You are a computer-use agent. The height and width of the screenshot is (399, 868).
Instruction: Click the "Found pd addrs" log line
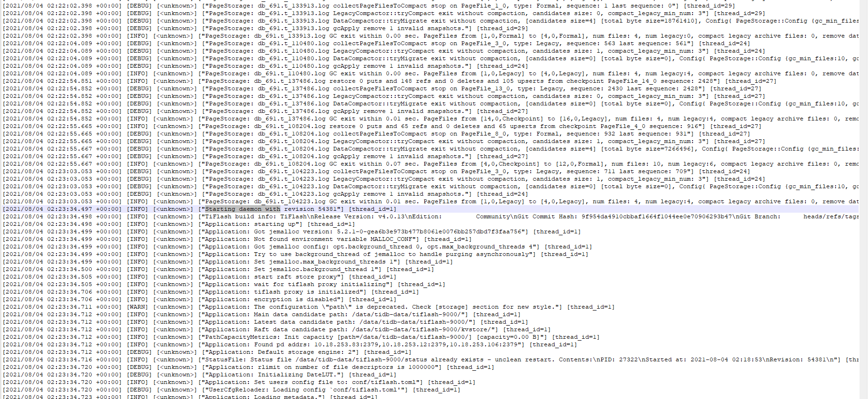[x=290, y=344]
